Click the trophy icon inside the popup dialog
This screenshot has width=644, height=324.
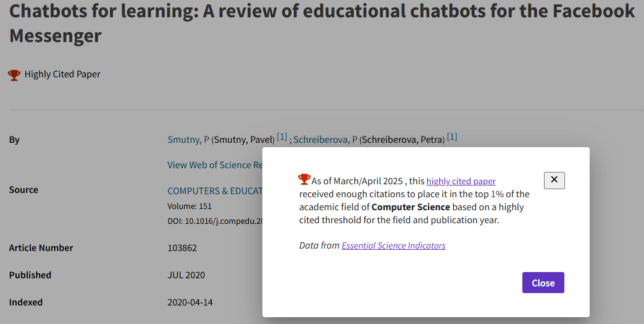pos(304,179)
